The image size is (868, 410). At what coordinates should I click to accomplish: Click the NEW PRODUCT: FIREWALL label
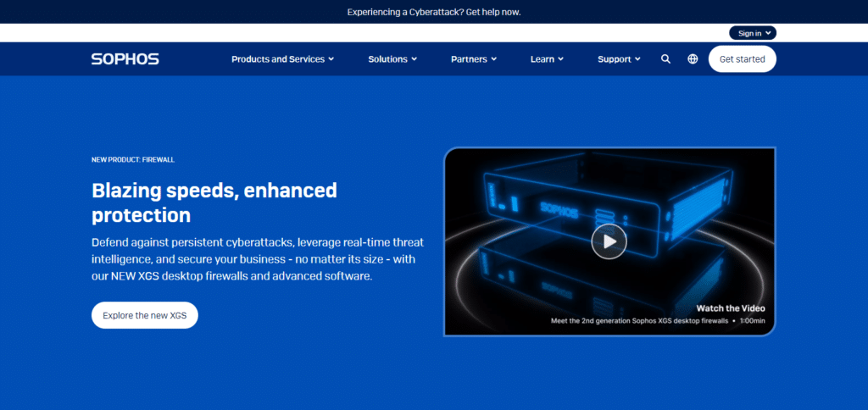tap(133, 160)
